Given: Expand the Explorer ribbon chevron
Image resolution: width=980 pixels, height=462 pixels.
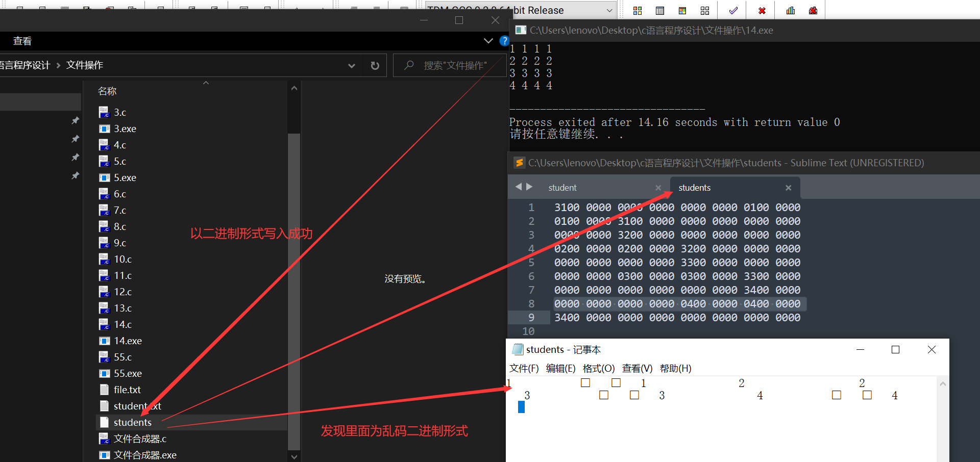Looking at the screenshot, I should [x=488, y=41].
